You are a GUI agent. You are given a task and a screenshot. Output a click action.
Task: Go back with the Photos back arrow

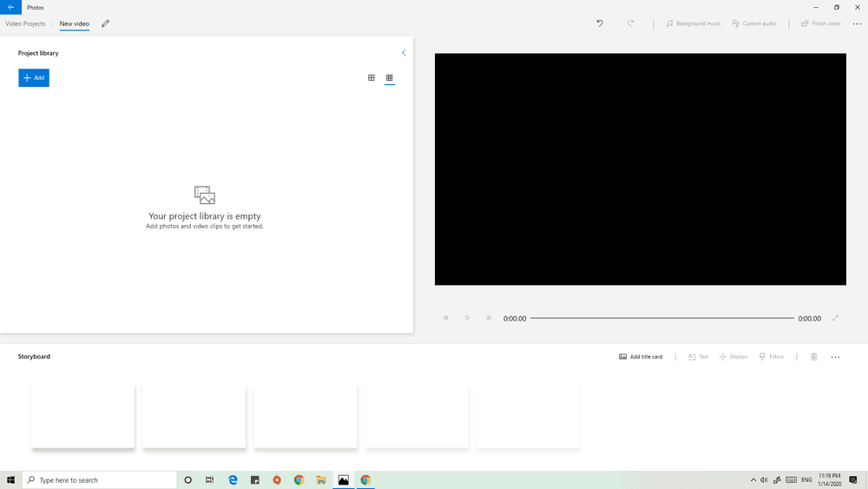point(10,7)
